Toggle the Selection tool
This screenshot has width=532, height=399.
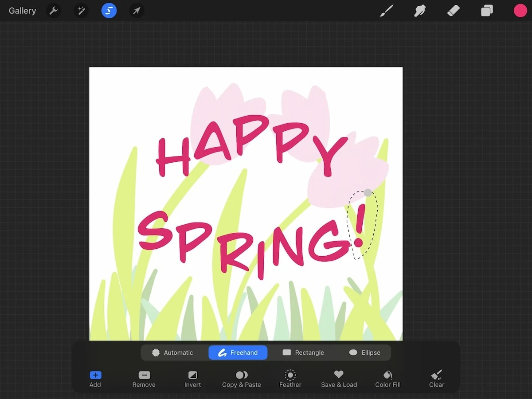(109, 11)
